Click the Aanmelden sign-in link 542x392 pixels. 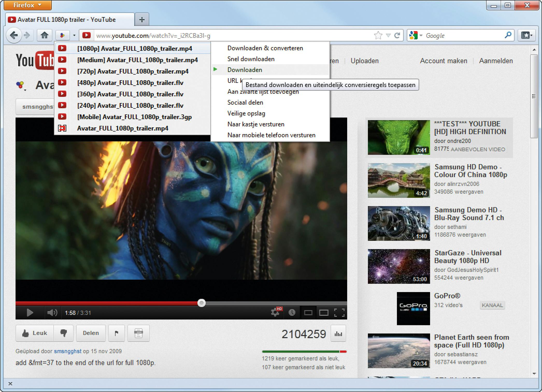click(496, 61)
